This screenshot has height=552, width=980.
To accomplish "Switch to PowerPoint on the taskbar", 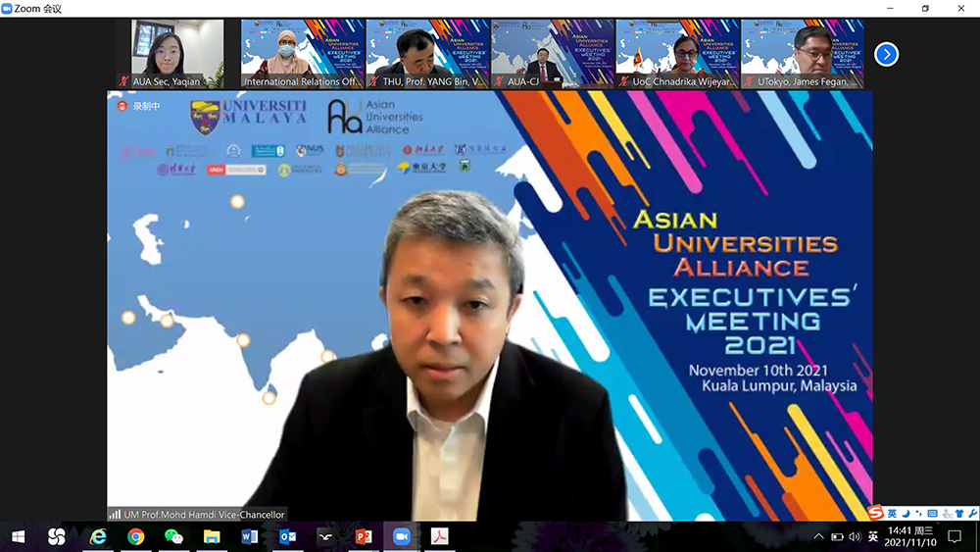I will (364, 536).
